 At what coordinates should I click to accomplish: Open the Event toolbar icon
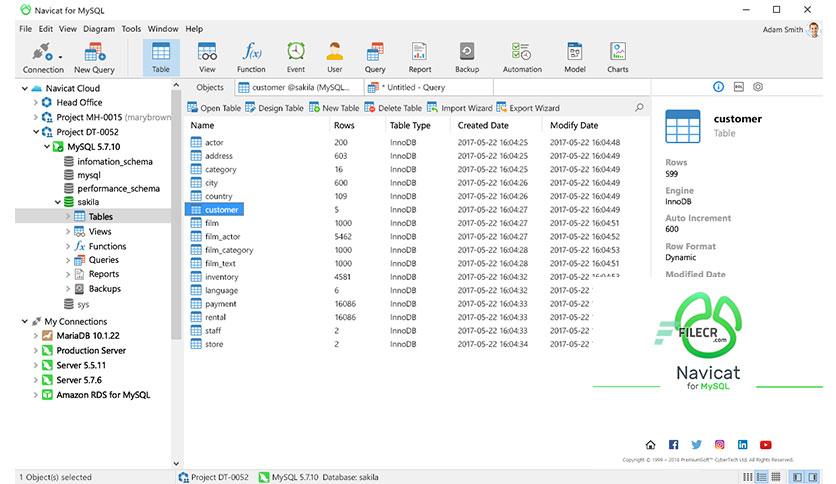coord(296,58)
